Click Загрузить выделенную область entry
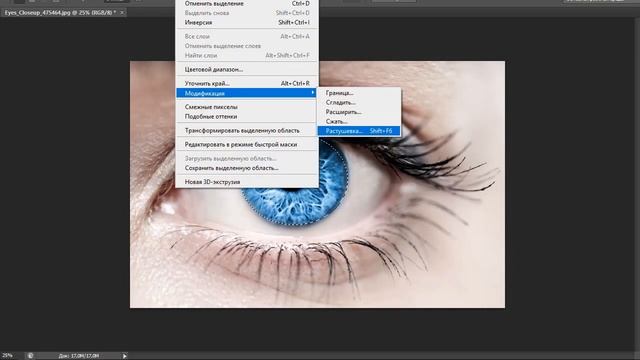This screenshot has height=360, width=640. pyautogui.click(x=247, y=158)
